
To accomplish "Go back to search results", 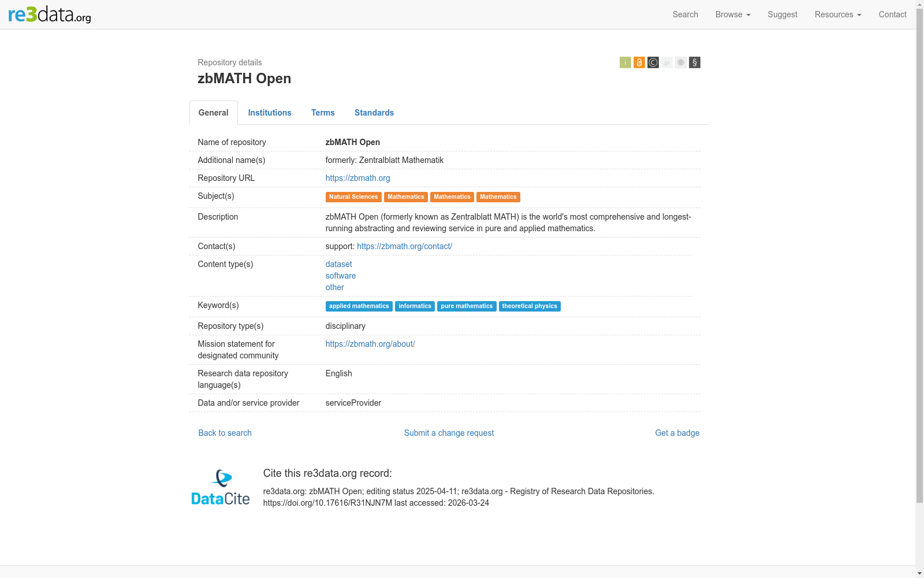I will click(225, 433).
